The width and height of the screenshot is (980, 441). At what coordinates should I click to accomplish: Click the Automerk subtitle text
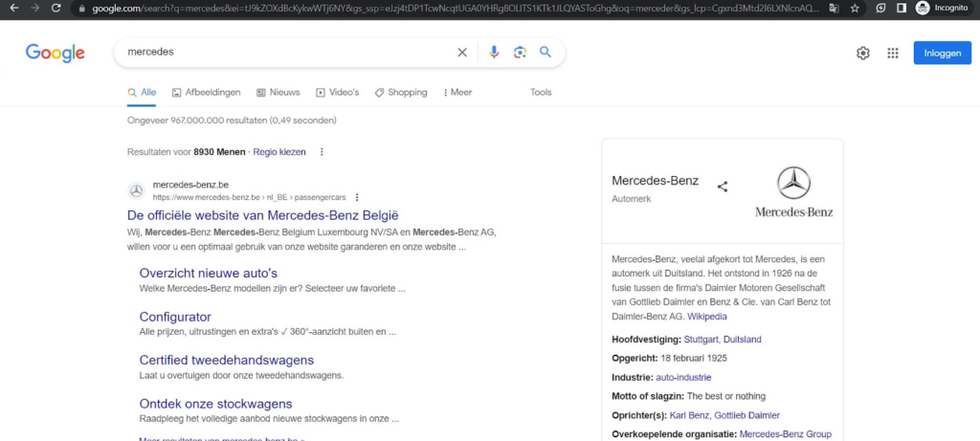pos(632,199)
